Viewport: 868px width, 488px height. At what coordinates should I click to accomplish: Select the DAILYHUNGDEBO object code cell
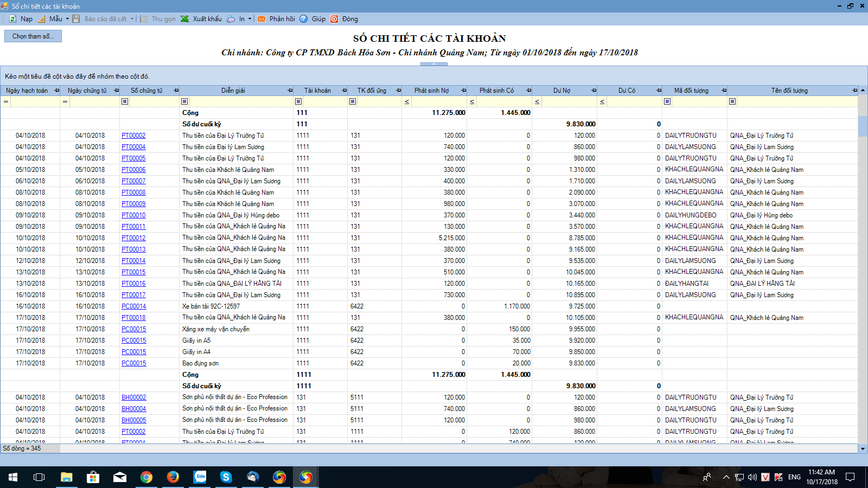[x=695, y=215]
